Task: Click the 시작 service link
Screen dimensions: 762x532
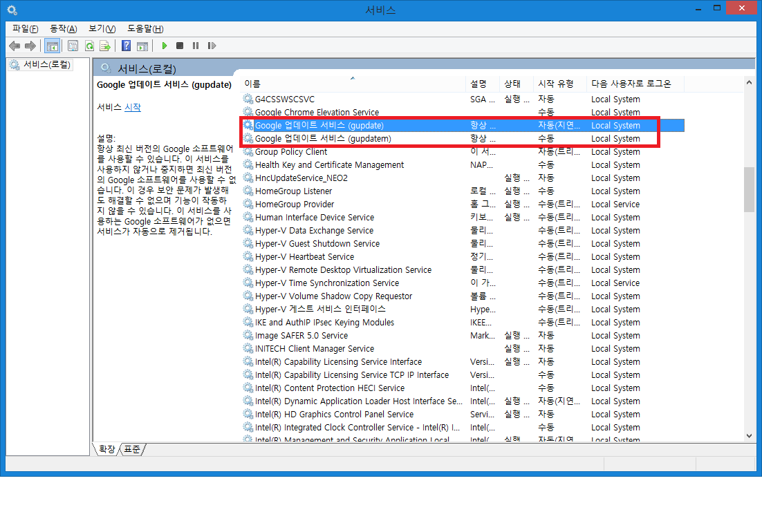Action: click(x=133, y=107)
